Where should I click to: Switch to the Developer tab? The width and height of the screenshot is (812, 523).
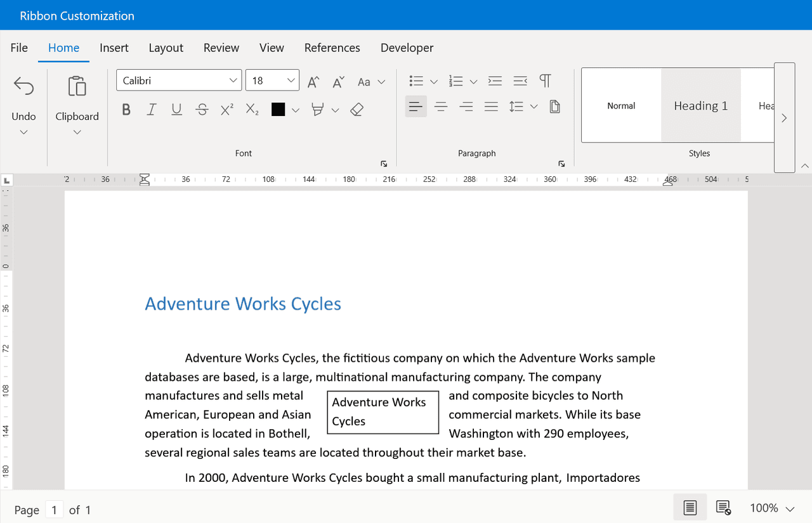click(407, 48)
